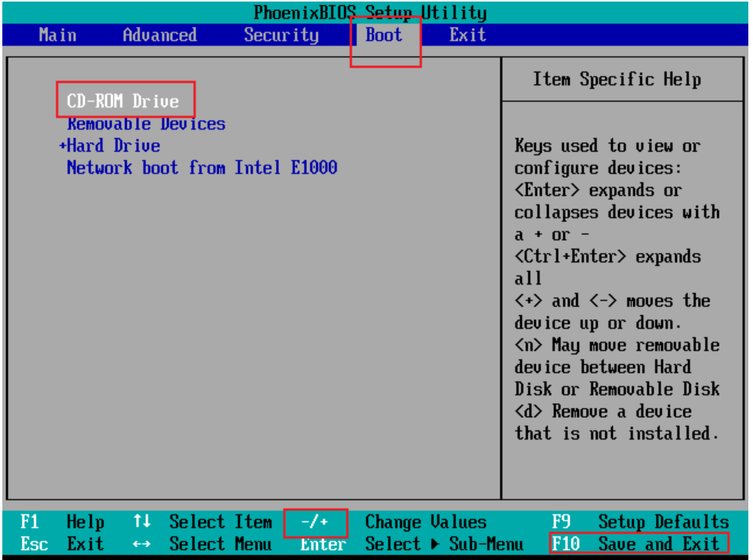This screenshot has width=753, height=560.
Task: Click the Item Specific Help heading
Action: [616, 79]
